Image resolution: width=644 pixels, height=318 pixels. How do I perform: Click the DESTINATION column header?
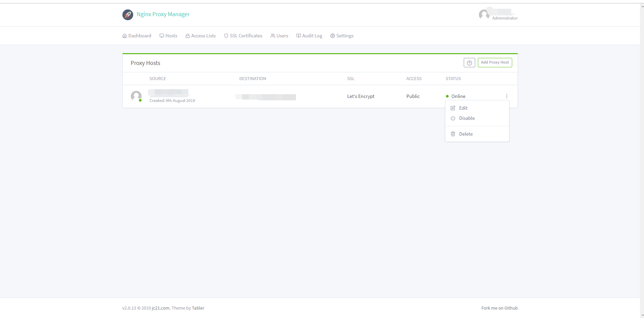(x=253, y=79)
